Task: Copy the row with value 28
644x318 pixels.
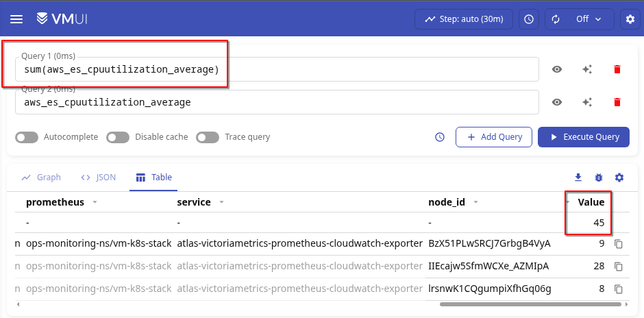Action: (619, 266)
